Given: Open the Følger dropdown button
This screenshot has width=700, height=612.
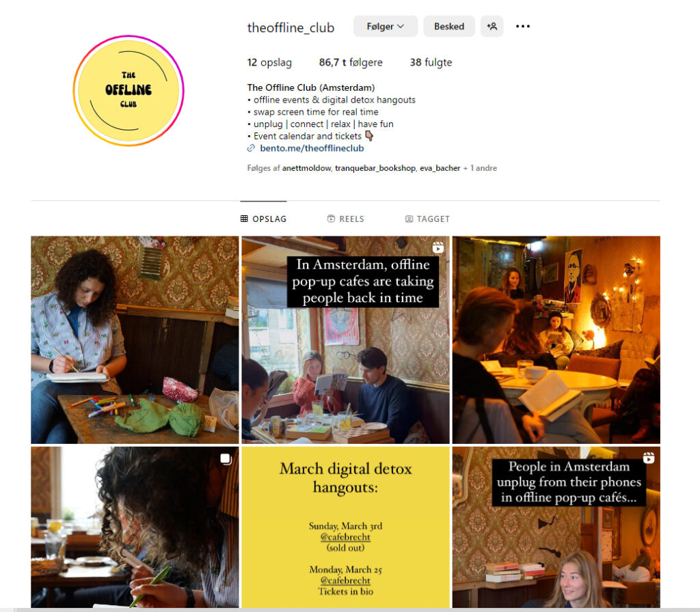Looking at the screenshot, I should [x=386, y=27].
